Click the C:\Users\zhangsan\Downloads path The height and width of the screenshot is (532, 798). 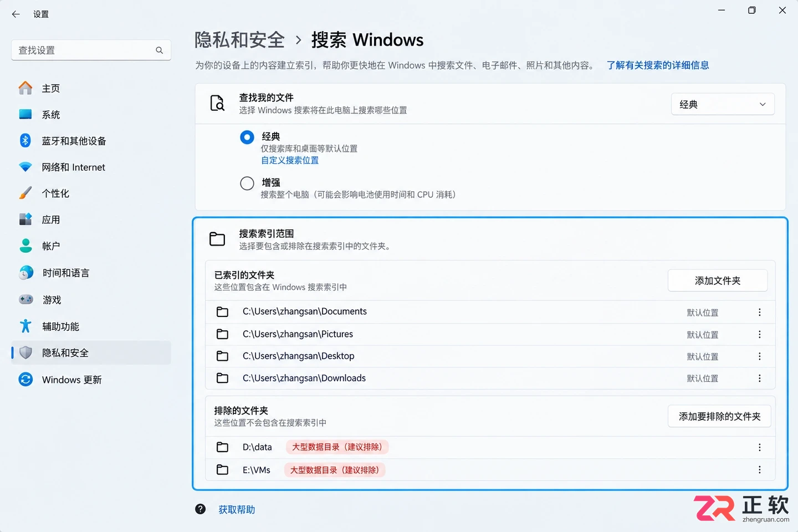tap(304, 378)
